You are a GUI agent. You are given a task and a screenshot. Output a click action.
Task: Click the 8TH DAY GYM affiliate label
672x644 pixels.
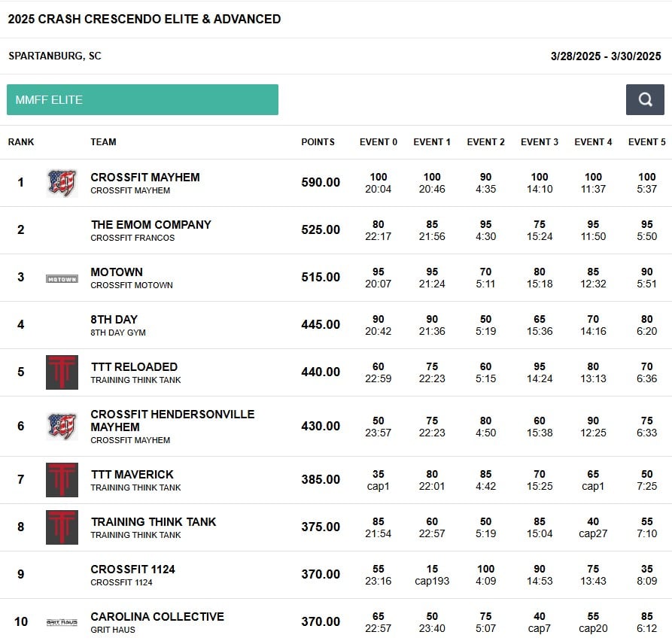118,333
